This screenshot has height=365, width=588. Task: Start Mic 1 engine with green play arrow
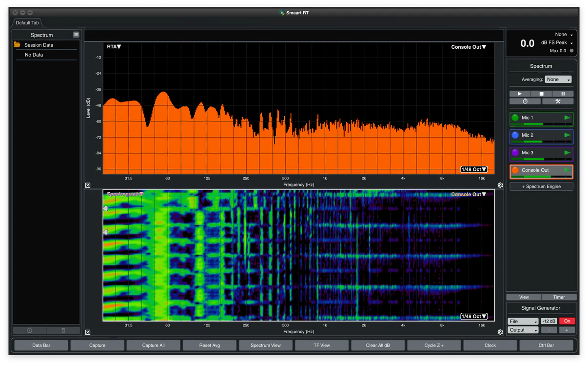point(567,118)
